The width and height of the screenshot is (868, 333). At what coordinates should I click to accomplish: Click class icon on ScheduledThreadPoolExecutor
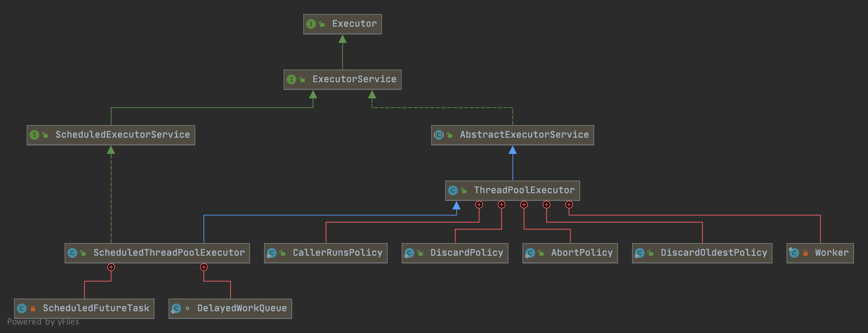point(72,253)
